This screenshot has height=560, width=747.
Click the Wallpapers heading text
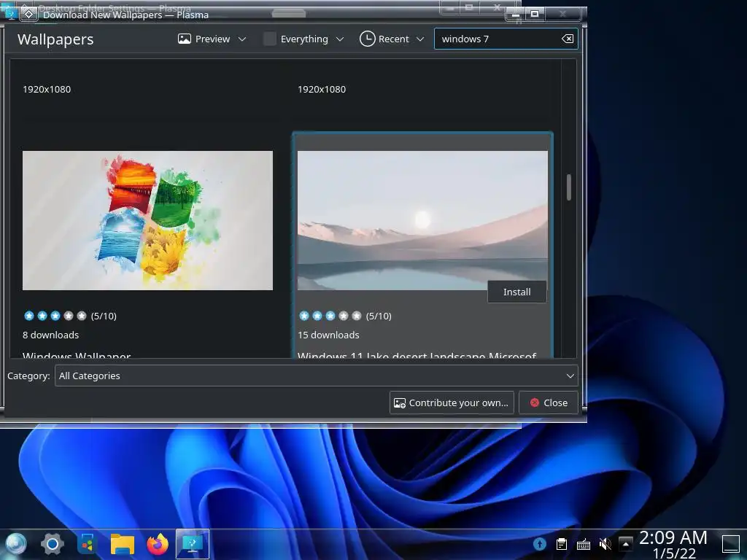55,39
